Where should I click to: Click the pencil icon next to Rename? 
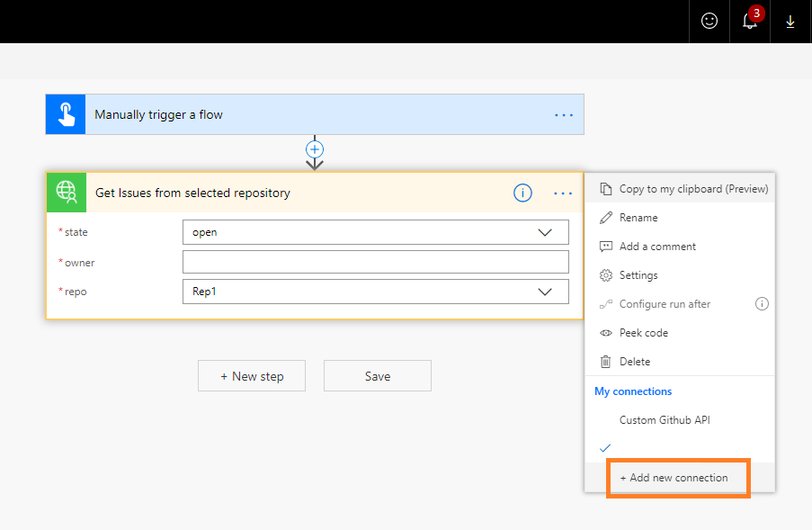[605, 218]
